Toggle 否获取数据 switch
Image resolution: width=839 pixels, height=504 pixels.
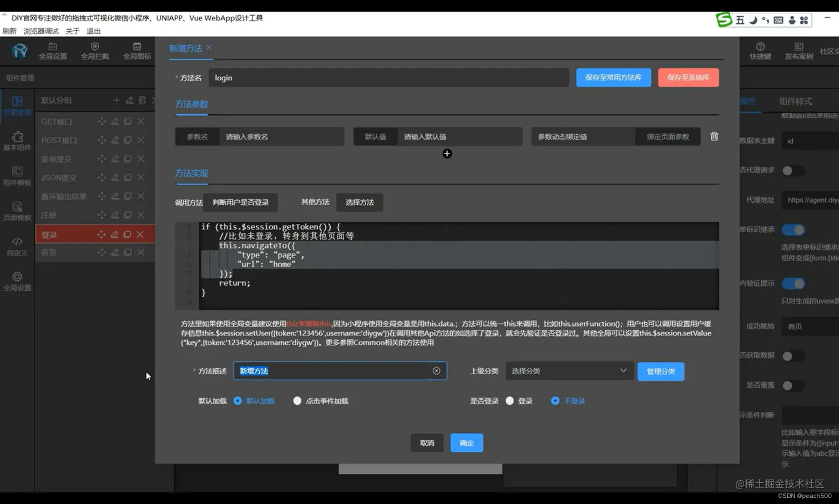click(793, 356)
